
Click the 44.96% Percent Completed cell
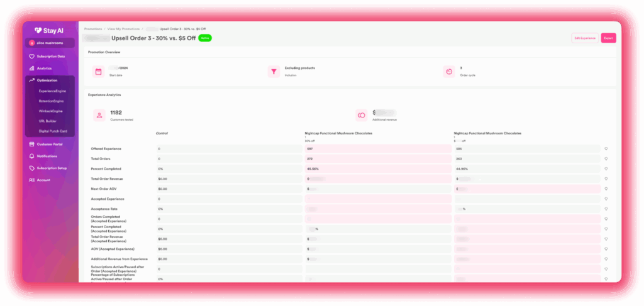click(x=527, y=169)
